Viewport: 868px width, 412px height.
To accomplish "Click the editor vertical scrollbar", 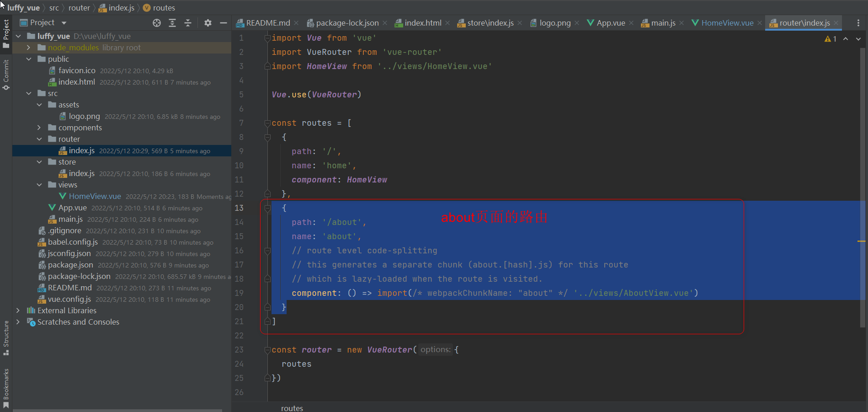I will [x=863, y=187].
